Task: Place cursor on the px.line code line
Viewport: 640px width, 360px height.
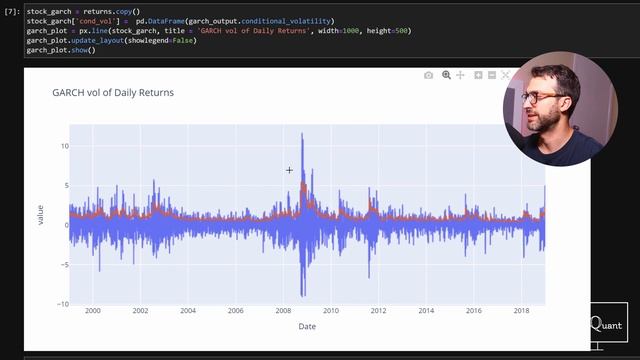Action: click(219, 31)
